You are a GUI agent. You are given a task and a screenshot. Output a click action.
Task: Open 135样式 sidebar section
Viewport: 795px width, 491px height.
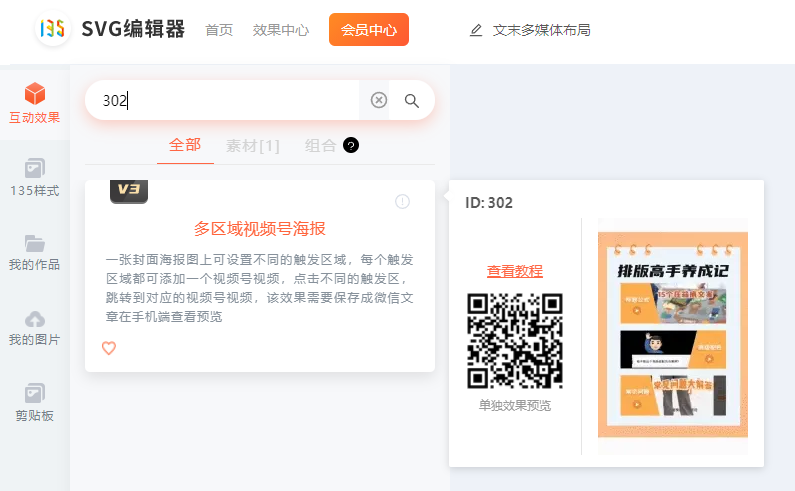pyautogui.click(x=34, y=178)
